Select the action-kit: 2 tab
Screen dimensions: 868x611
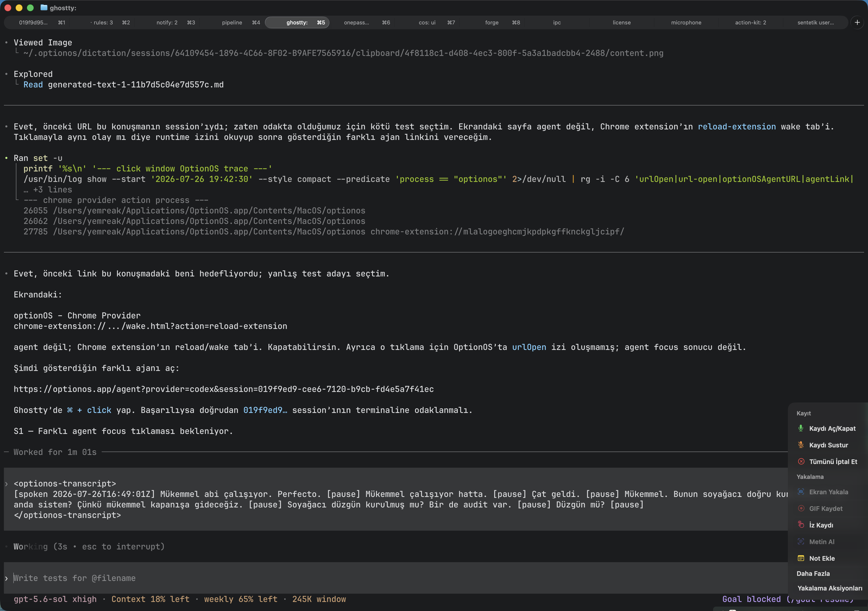751,23
